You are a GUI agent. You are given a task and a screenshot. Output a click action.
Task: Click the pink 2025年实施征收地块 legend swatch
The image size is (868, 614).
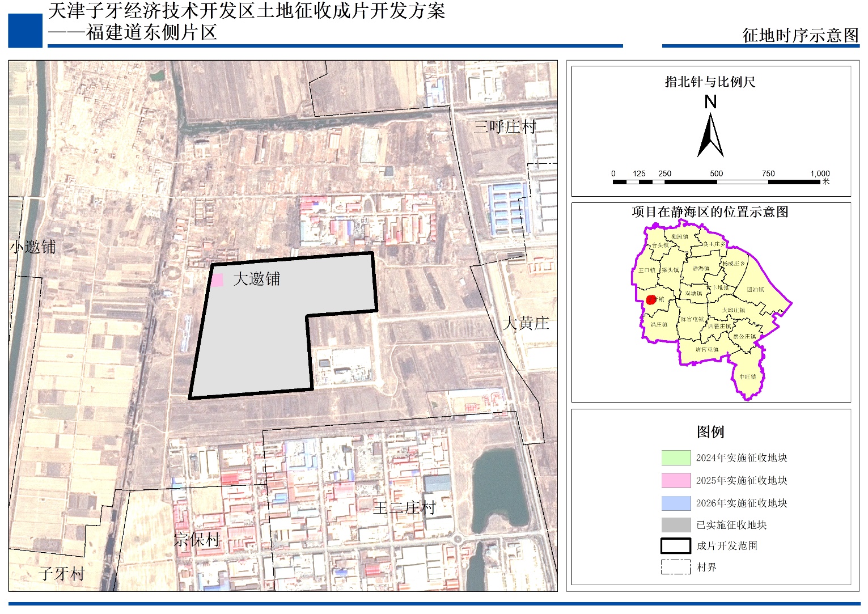[x=675, y=480]
